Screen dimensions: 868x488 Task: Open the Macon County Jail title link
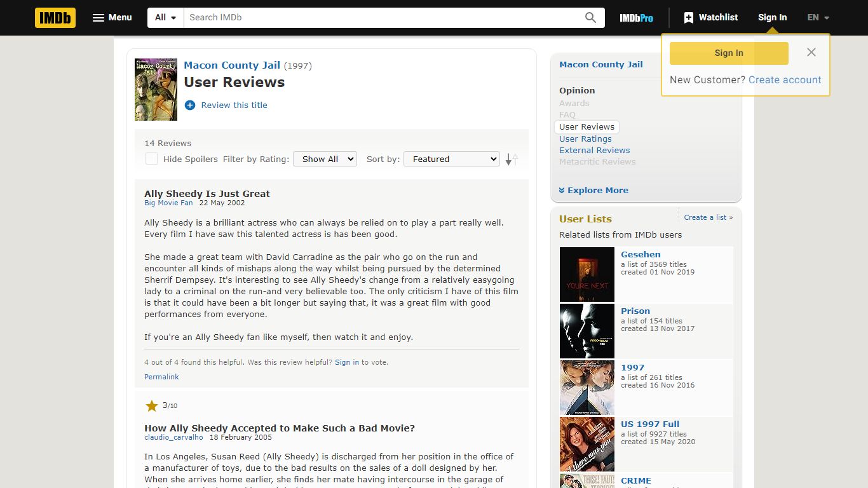coord(232,65)
